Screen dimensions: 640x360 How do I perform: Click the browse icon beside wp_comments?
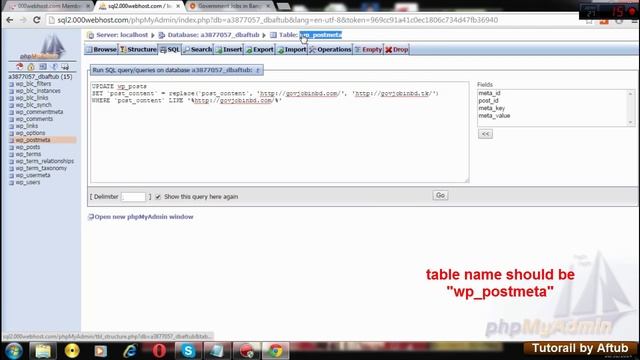point(11,119)
